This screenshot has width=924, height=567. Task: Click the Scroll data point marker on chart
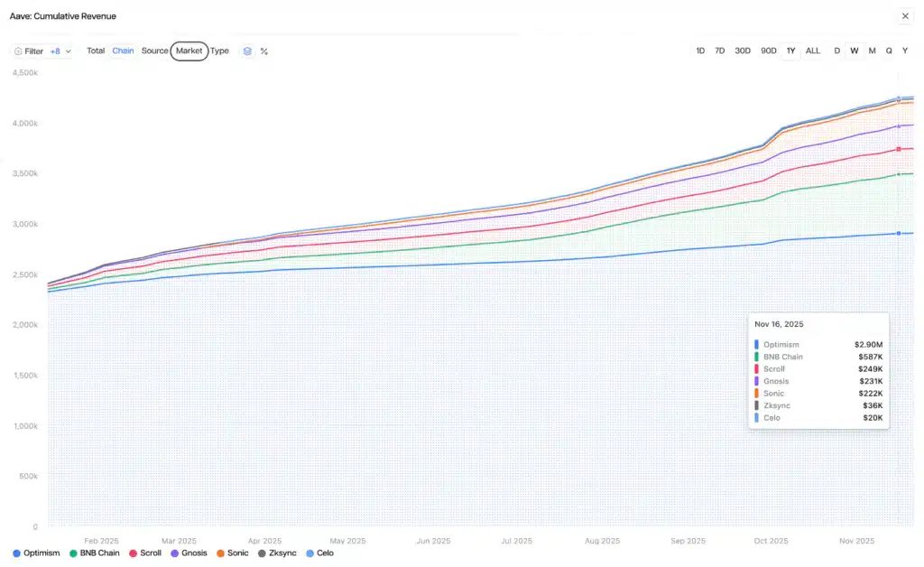click(899, 149)
